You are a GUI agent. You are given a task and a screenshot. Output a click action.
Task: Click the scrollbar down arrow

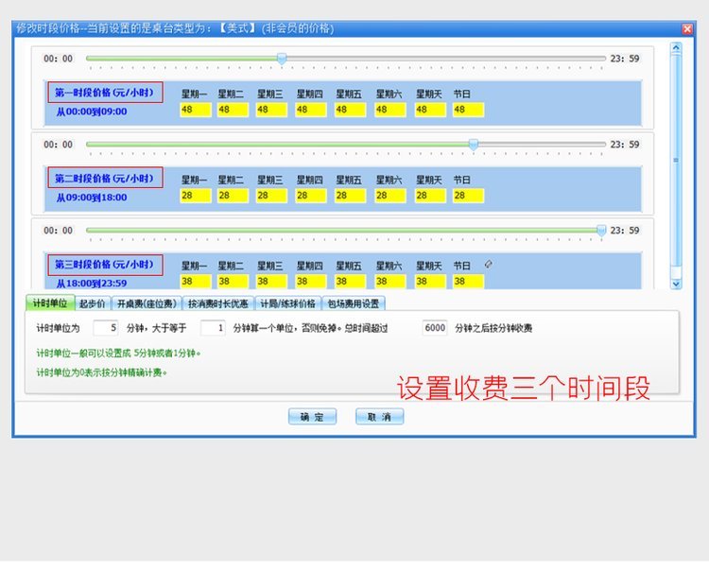click(x=676, y=284)
